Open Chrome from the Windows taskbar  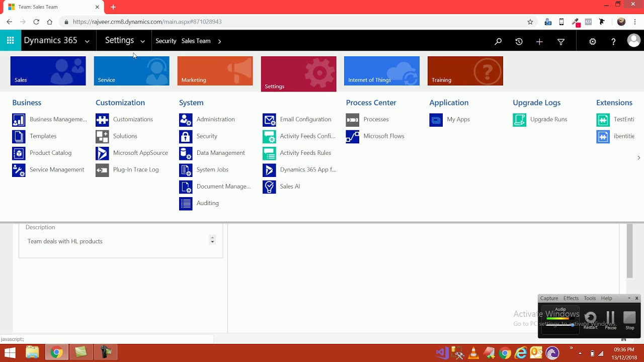(x=56, y=352)
